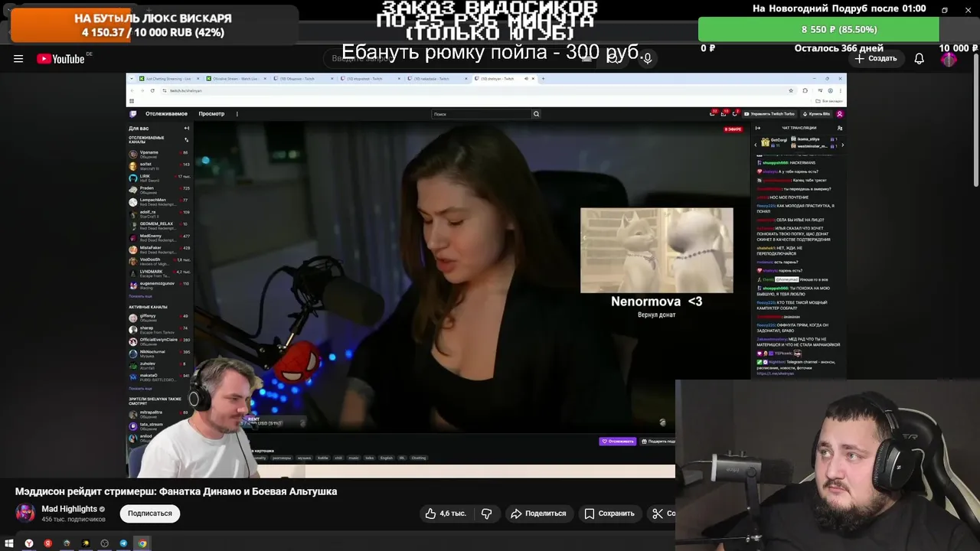Click the YouTube voice search microphone
The image size is (980, 551).
(x=648, y=59)
